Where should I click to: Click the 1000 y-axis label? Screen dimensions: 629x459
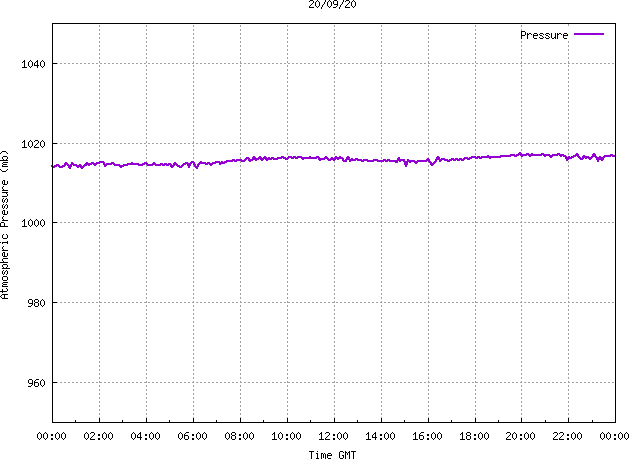pyautogui.click(x=33, y=223)
